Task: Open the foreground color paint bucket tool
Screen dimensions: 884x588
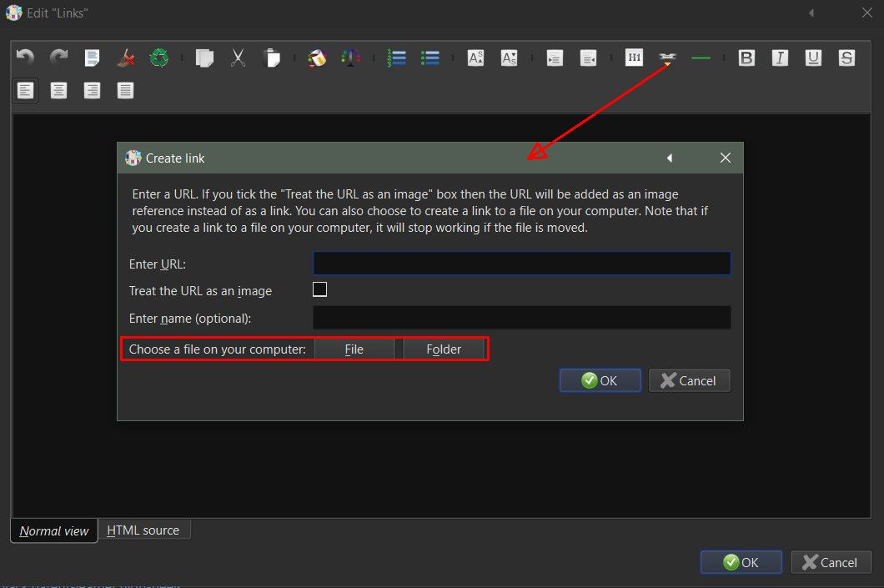Action: (317, 58)
